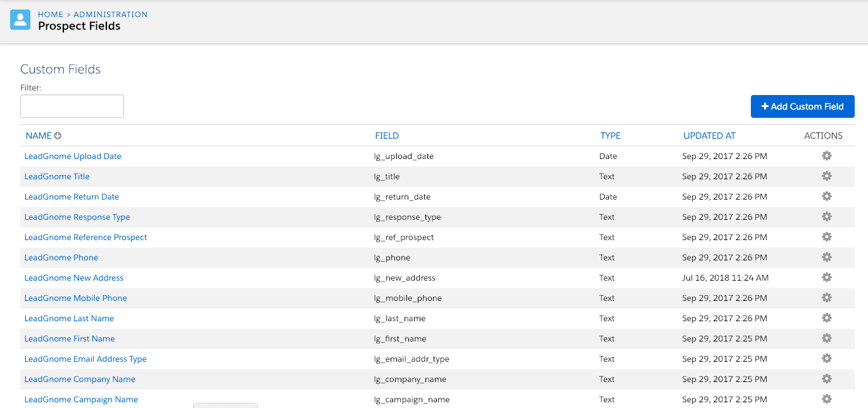Select lg_campaign_name field cell
Screen dimensions: 868x408
point(412,399)
